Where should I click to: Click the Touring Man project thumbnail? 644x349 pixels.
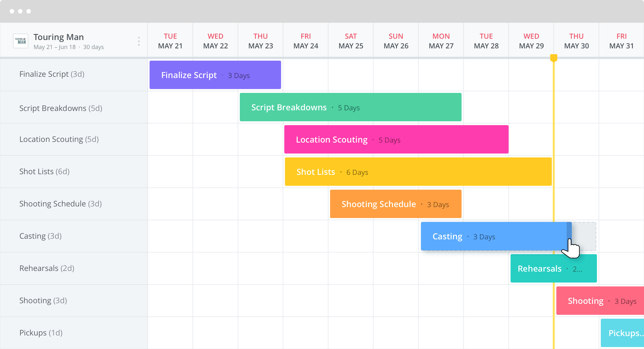[21, 41]
